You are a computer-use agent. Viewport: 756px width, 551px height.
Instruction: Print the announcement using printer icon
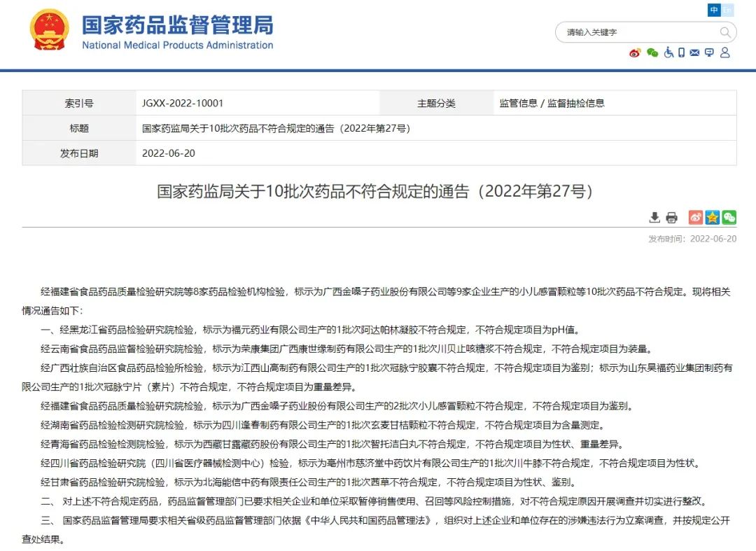click(671, 217)
